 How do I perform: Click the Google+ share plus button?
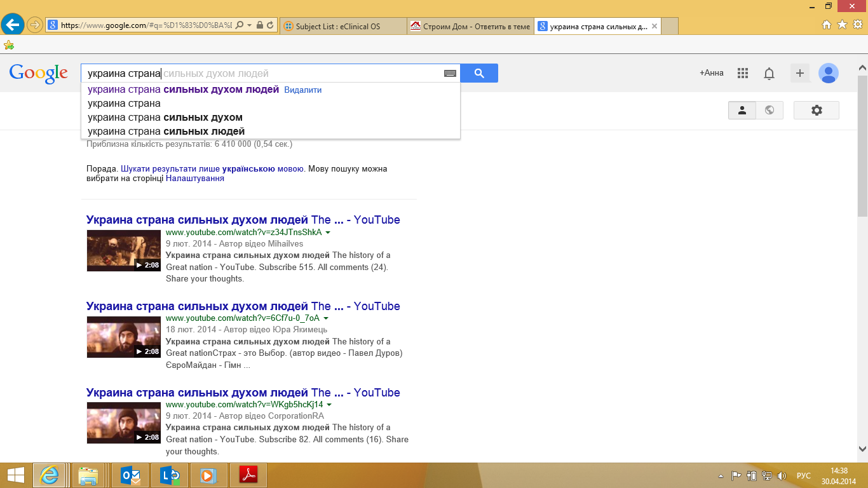[800, 73]
